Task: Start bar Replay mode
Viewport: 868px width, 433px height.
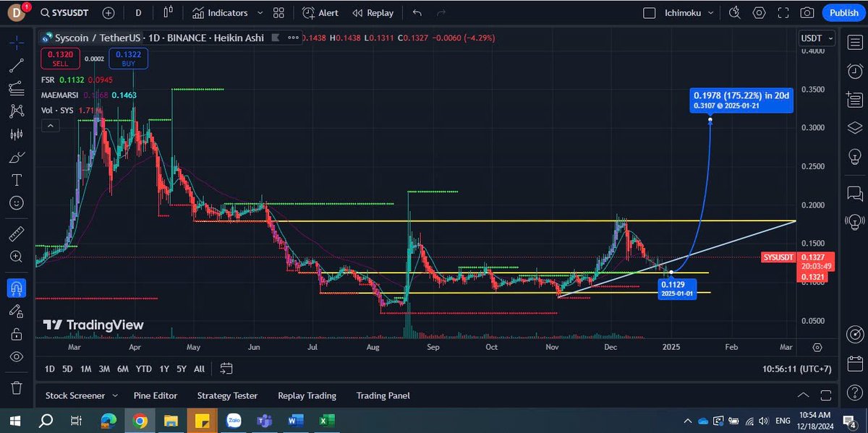Action: point(373,13)
